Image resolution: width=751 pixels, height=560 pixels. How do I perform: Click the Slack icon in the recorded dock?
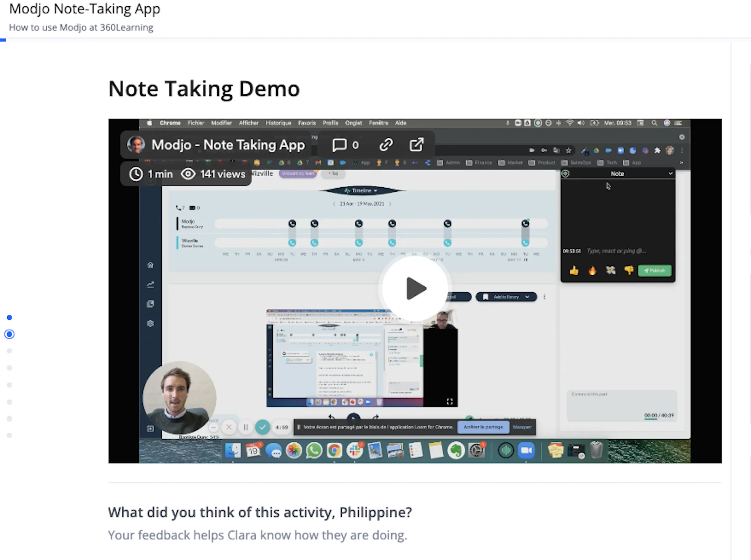tap(354, 450)
